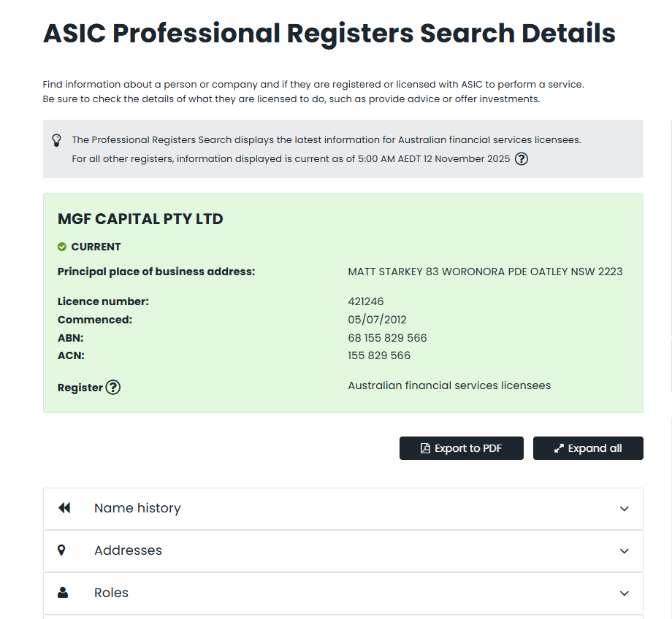Screen dimensions: 672x619
Task: Click the person icon beside Roles
Action: click(62, 593)
